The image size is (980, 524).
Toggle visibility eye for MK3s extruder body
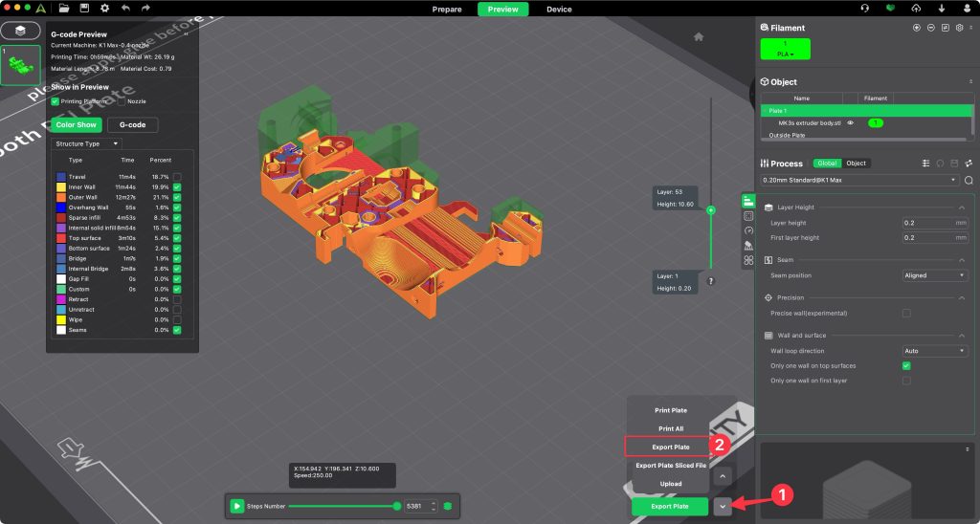click(850, 123)
